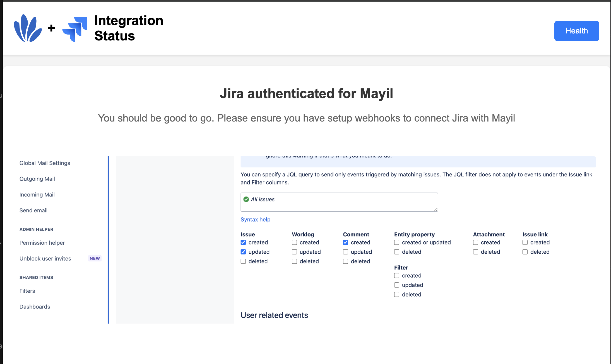Screen dimensions: 611x364
Task: Enable the Worklog created checkbox
Action: point(294,242)
